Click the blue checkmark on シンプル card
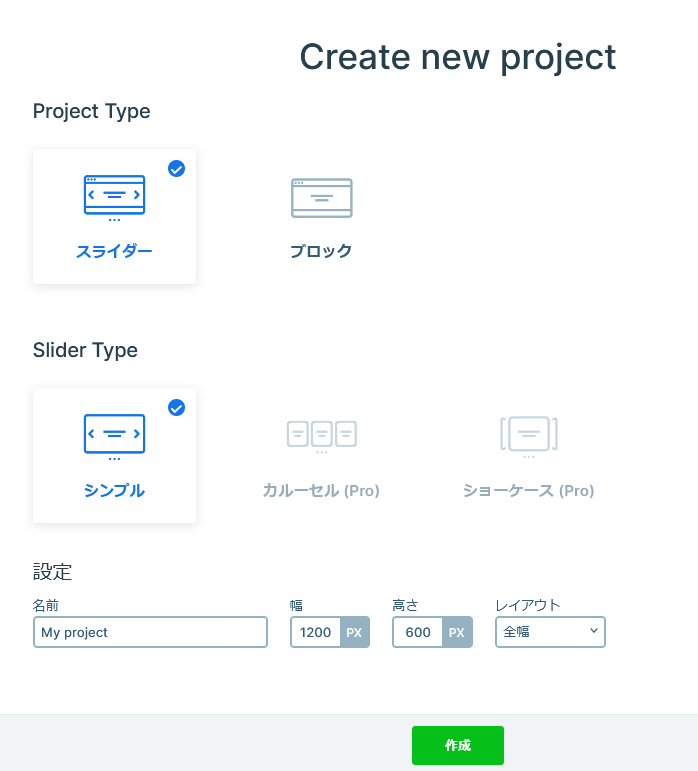698x771 pixels. pyautogui.click(x=176, y=408)
